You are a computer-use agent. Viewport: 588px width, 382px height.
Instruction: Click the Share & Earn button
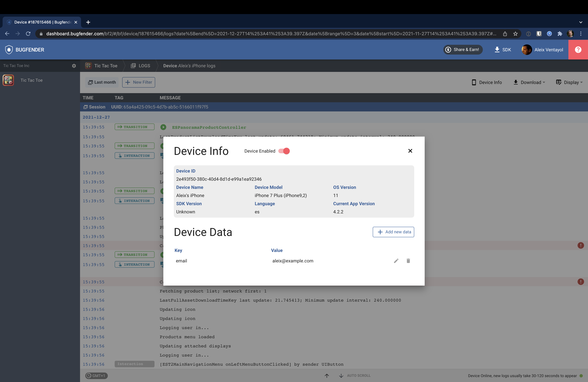click(x=462, y=50)
